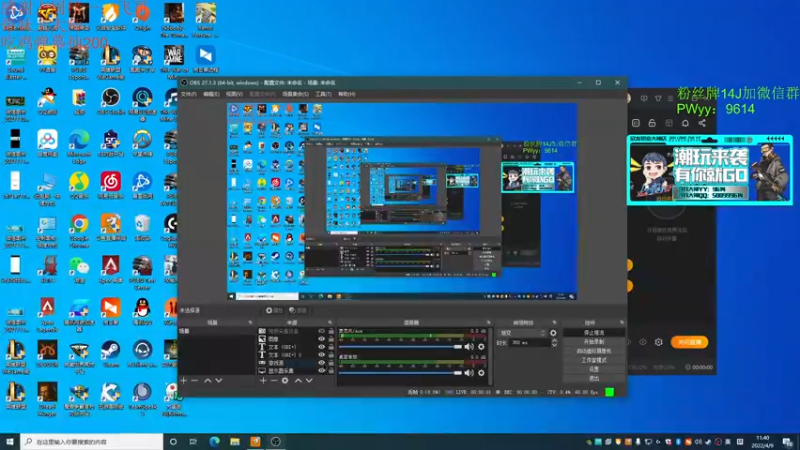This screenshot has width=800, height=450.
Task: Click 工作室模式 button
Action: (594, 360)
